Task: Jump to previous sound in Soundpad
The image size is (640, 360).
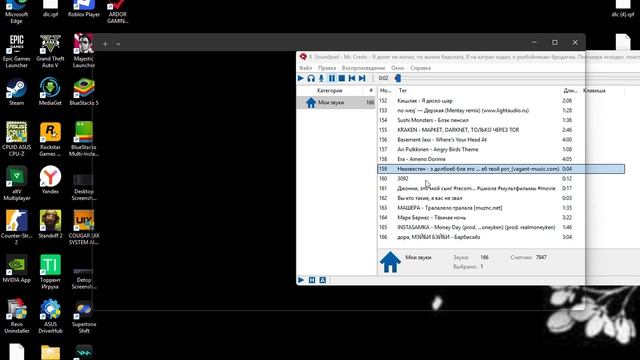Action: (352, 78)
